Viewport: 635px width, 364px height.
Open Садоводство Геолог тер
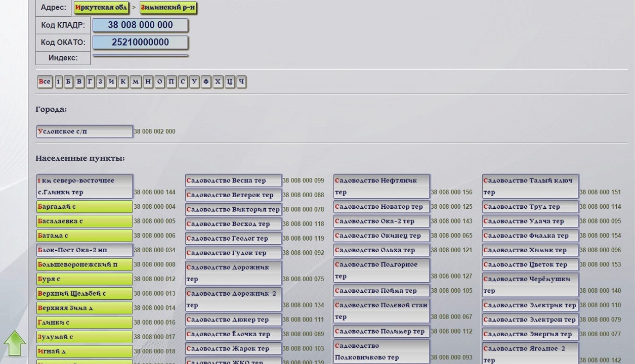[233, 239]
